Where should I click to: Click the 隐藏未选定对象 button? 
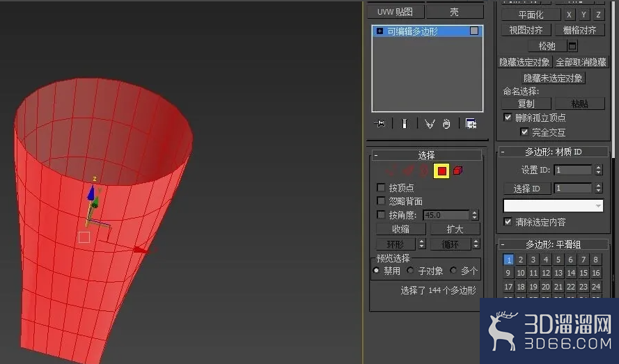tap(553, 78)
